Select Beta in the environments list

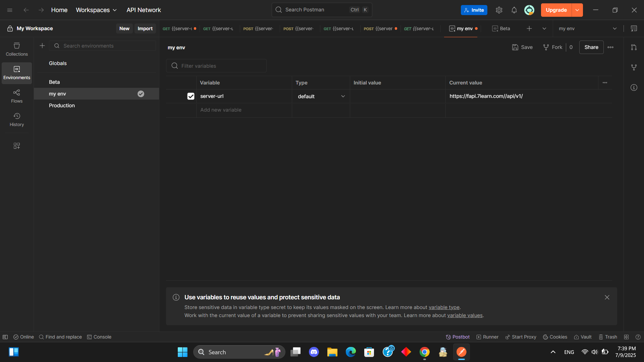pos(97,82)
